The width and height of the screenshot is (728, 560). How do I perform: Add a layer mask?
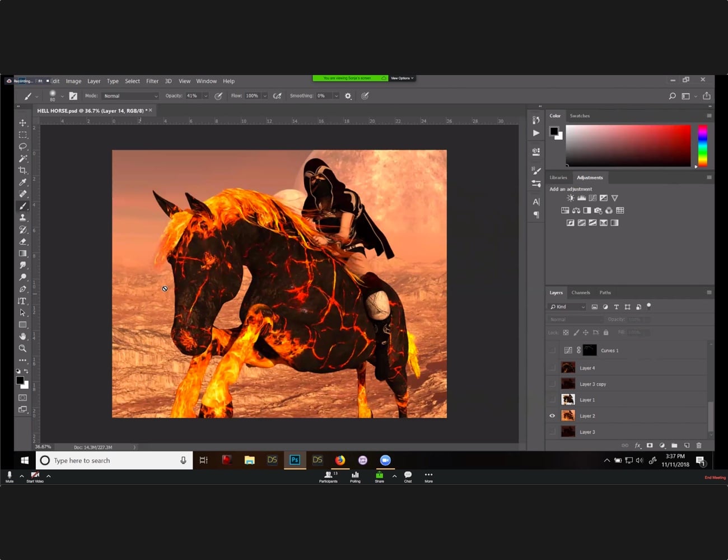(x=650, y=445)
